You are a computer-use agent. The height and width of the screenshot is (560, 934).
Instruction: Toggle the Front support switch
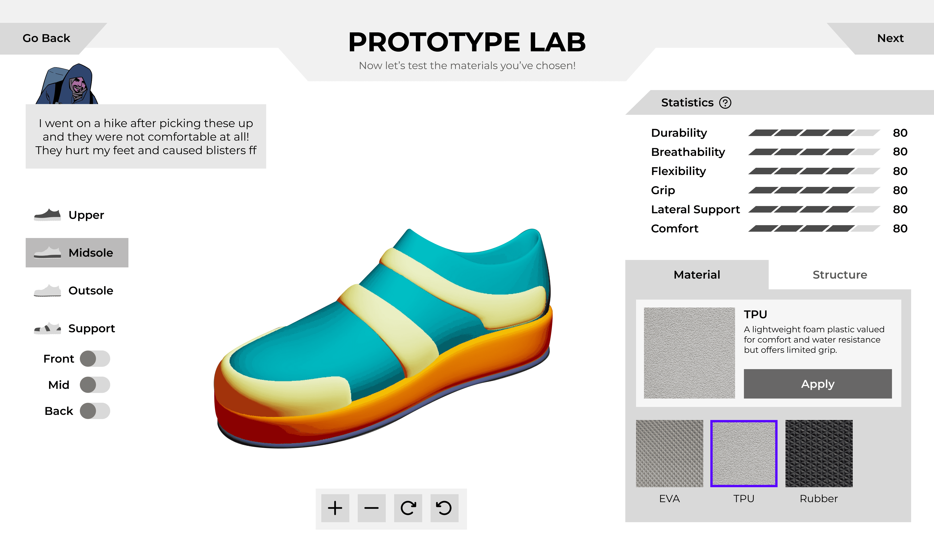(95, 358)
